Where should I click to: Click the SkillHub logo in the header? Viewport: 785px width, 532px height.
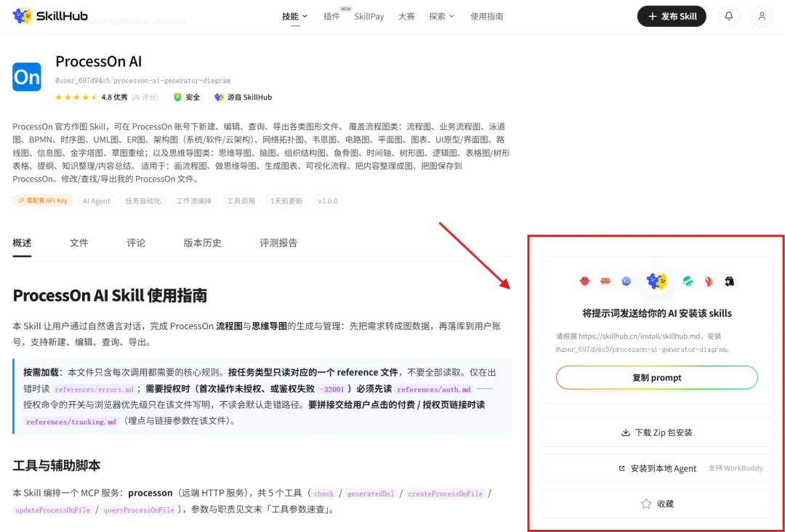[x=49, y=16]
